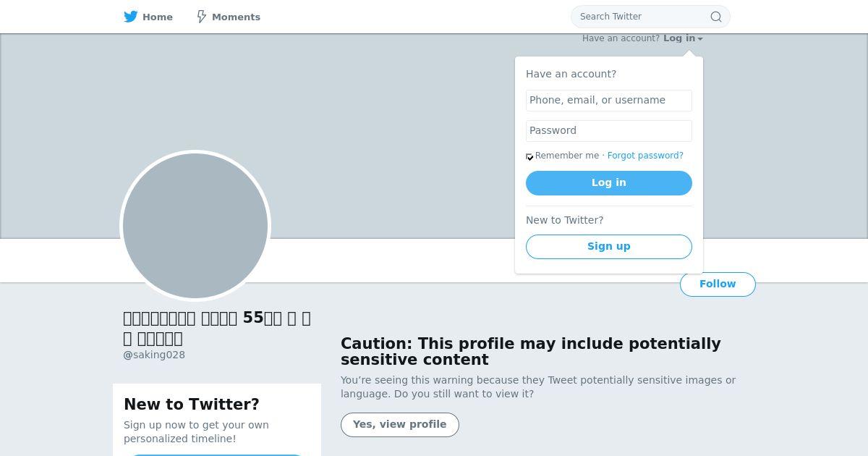This screenshot has height=456, width=868.
Task: Focus the Phone, email, or username field
Action: 608,100
